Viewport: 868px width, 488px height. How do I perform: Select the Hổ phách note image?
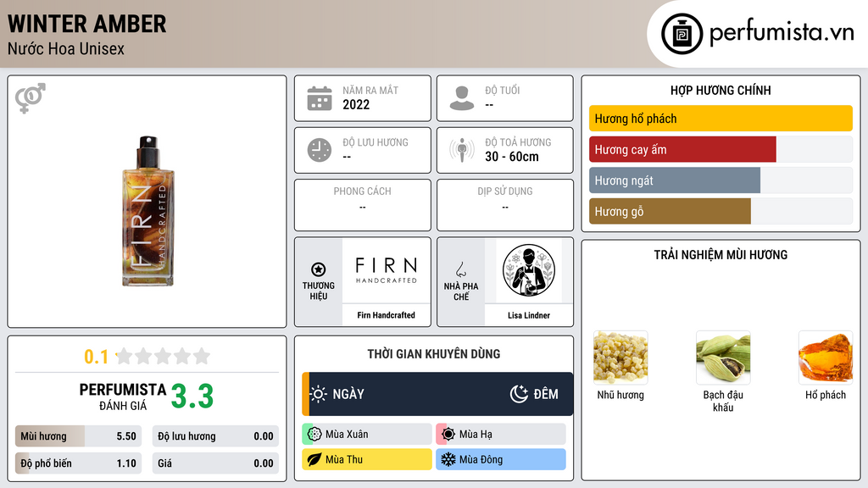[826, 358]
